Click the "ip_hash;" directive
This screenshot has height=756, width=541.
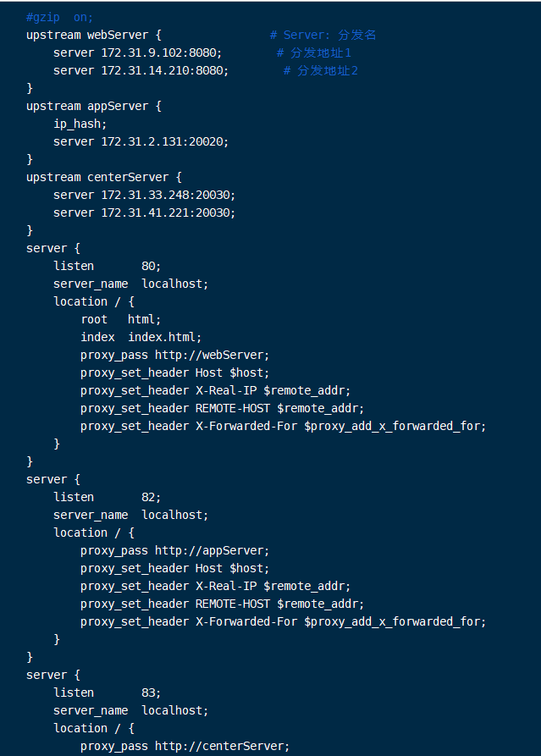pyautogui.click(x=80, y=124)
